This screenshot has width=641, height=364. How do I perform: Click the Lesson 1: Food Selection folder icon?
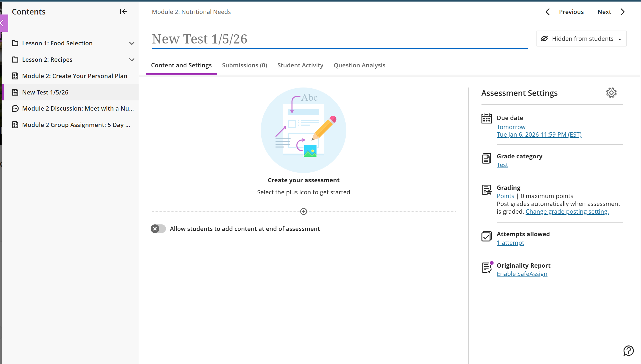coord(15,43)
